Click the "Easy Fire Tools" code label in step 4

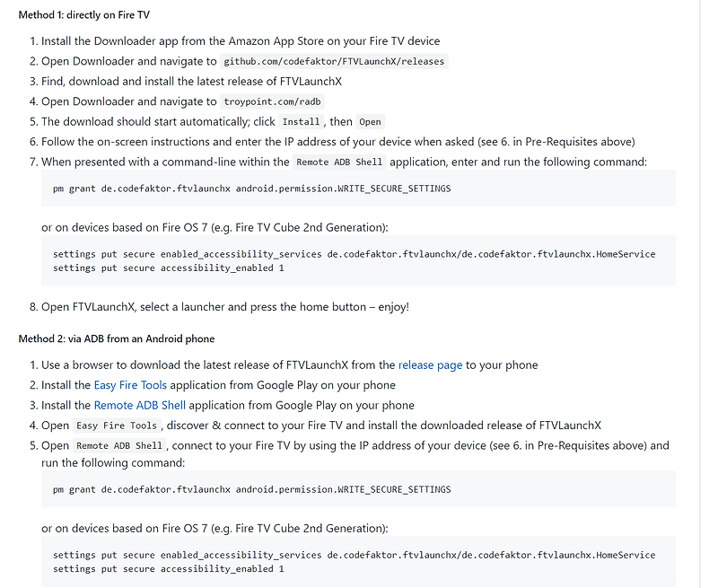click(117, 426)
